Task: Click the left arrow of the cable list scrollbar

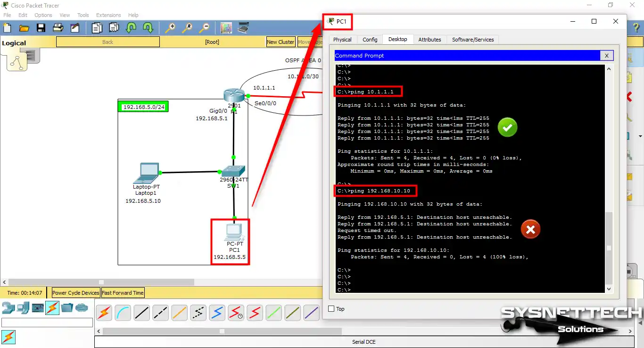Action: 99,331
